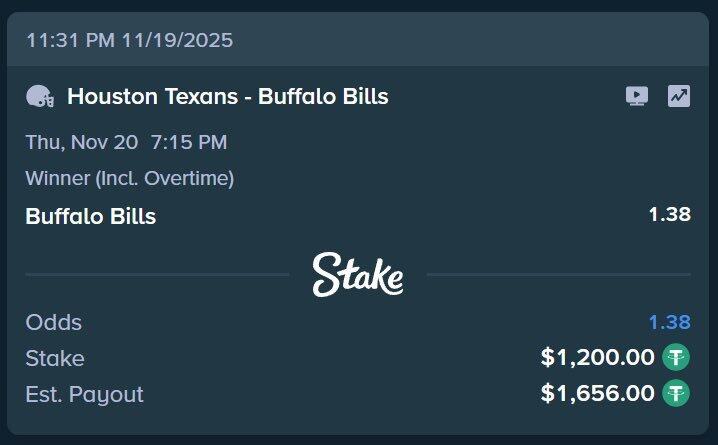The height and width of the screenshot is (445, 718).
Task: Click the divider line left of Stake logo
Action: click(x=157, y=274)
